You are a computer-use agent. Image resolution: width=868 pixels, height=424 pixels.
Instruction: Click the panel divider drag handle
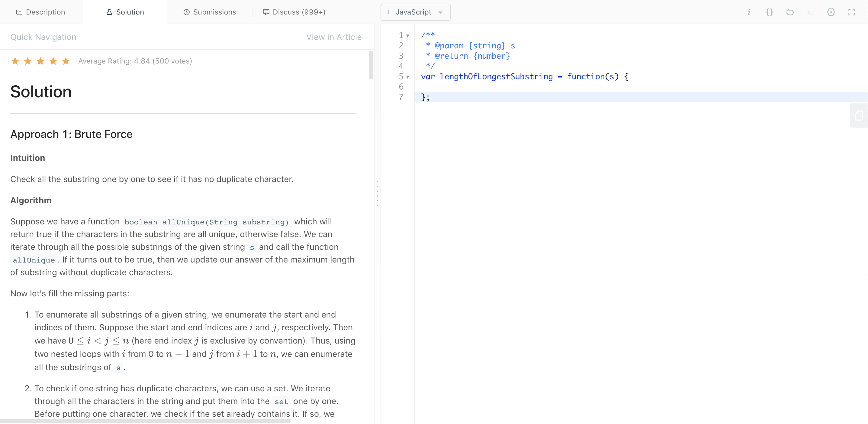[378, 193]
